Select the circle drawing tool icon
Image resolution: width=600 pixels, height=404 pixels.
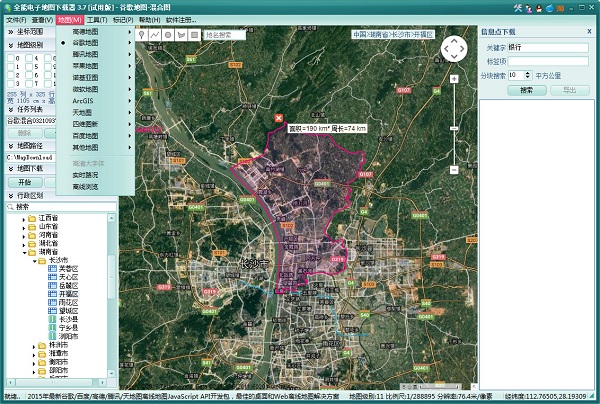[x=167, y=34]
